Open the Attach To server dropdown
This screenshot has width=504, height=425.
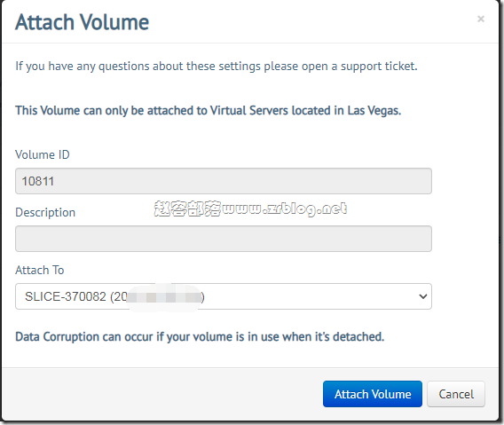224,296
